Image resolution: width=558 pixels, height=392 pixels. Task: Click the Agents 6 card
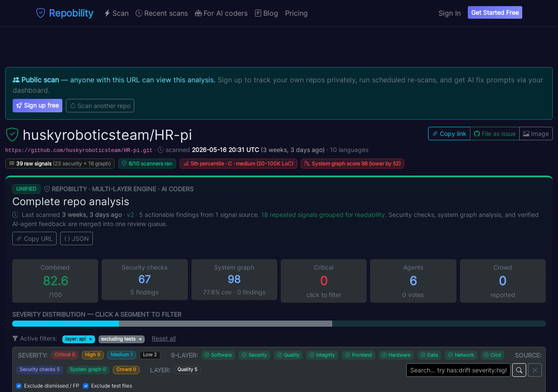(413, 281)
